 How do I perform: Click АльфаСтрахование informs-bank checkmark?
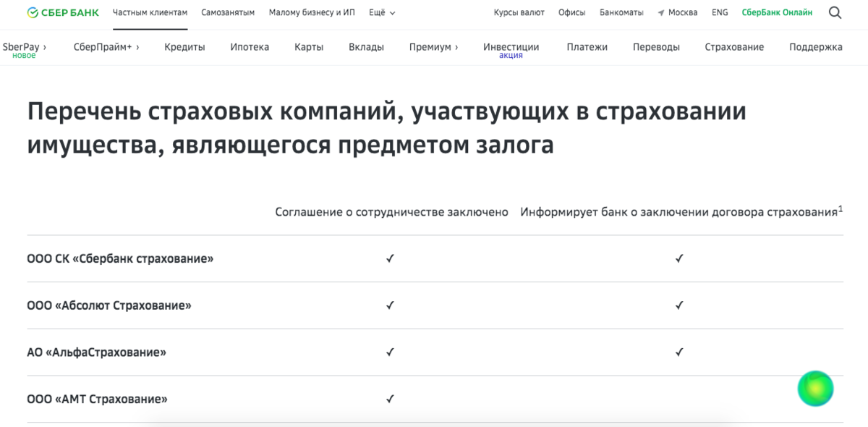point(679,352)
